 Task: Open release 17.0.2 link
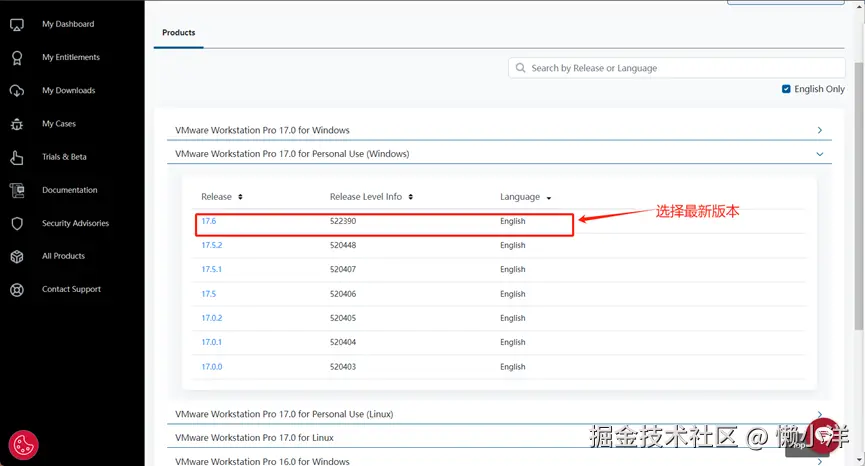click(x=212, y=318)
